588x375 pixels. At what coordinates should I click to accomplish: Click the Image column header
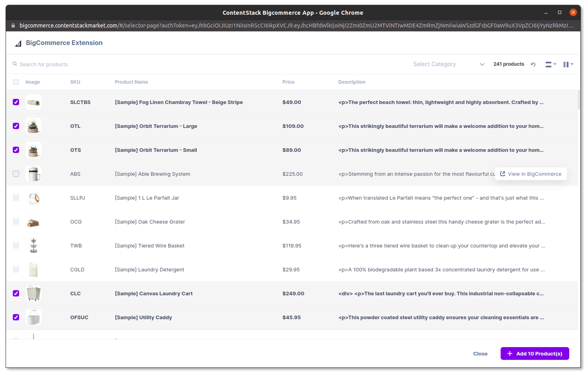33,82
